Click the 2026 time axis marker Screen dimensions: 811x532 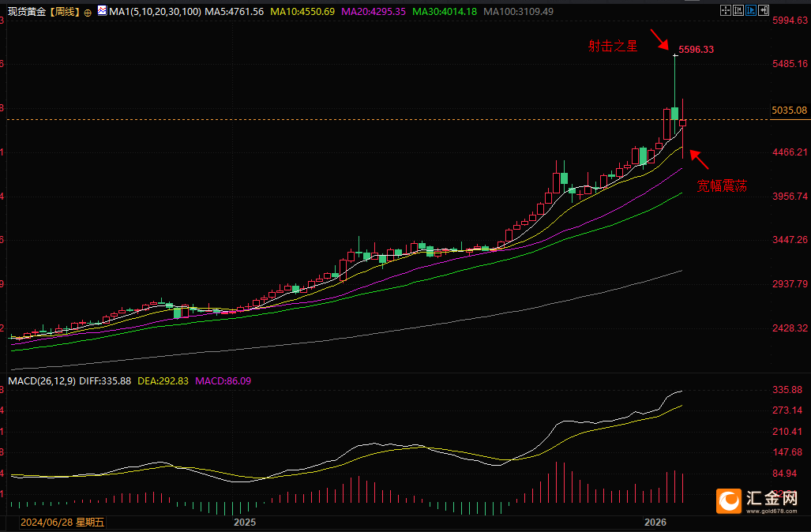tap(655, 523)
